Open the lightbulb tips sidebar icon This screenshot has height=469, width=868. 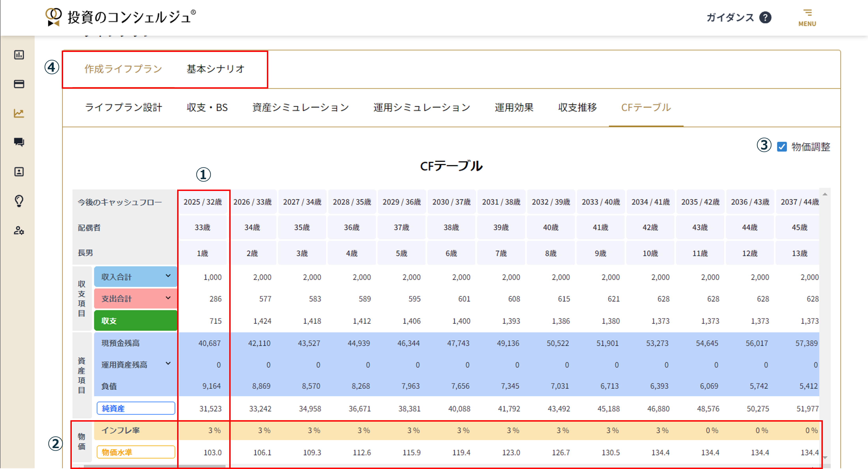coord(19,201)
